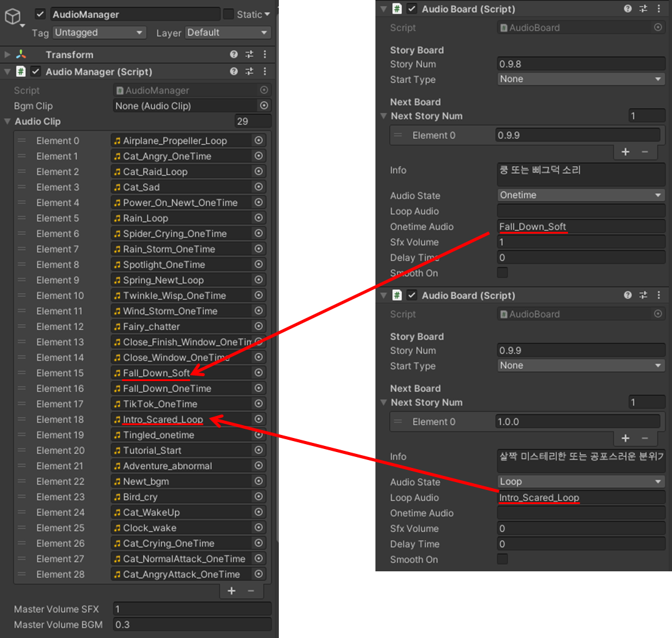Select the Spider_Crying_OneTime clip entry
This screenshot has height=638, width=672.
click(181, 233)
